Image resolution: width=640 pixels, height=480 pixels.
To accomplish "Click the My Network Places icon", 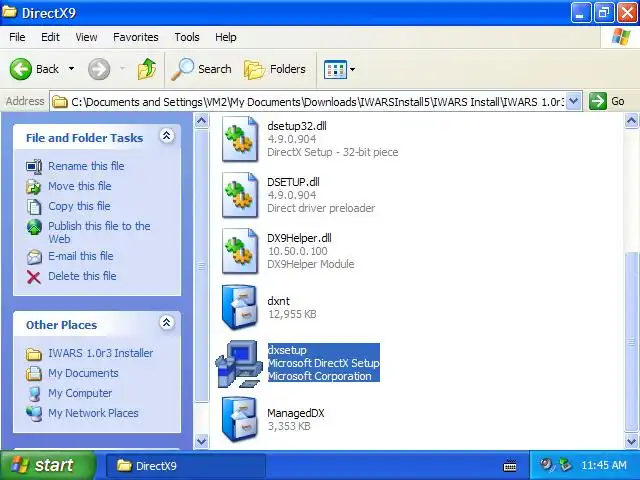I will coord(34,413).
